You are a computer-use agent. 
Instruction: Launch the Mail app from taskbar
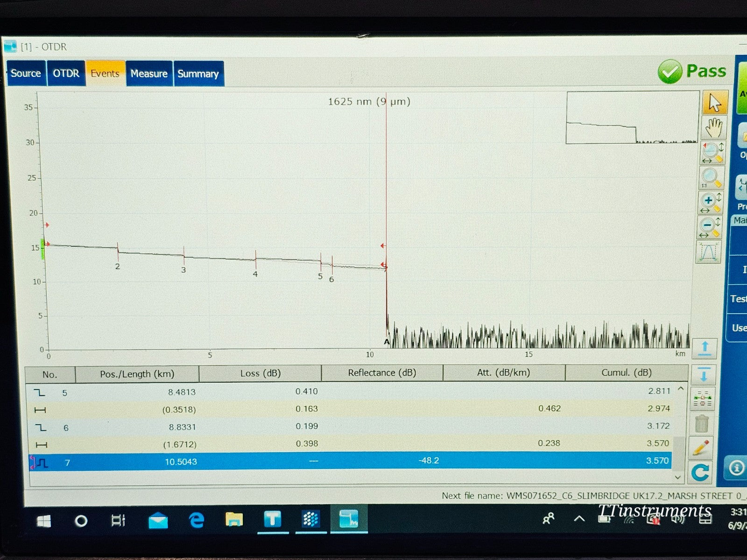(x=158, y=520)
